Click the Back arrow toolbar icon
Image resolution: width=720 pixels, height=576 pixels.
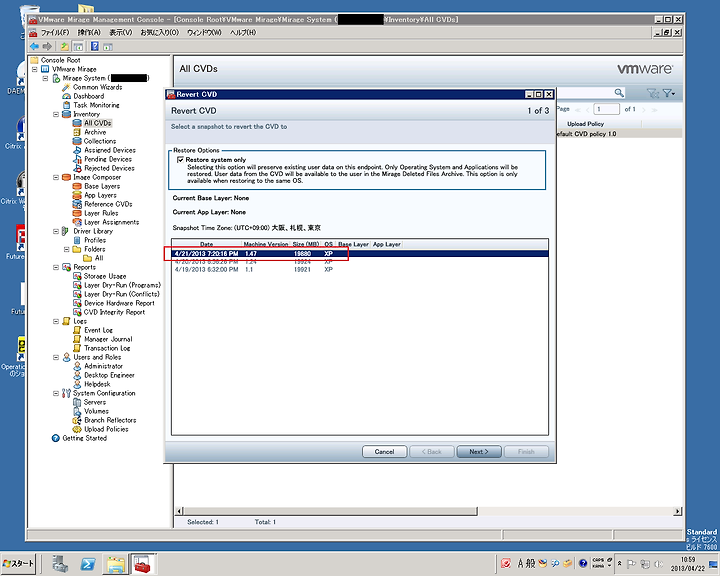34,46
